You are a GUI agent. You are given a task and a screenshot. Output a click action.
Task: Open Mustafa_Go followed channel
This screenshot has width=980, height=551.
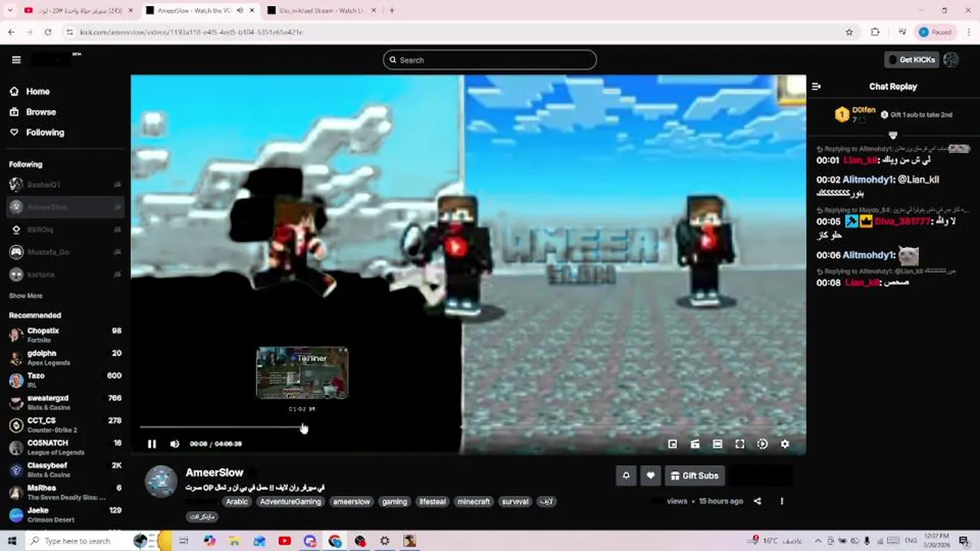pos(65,252)
